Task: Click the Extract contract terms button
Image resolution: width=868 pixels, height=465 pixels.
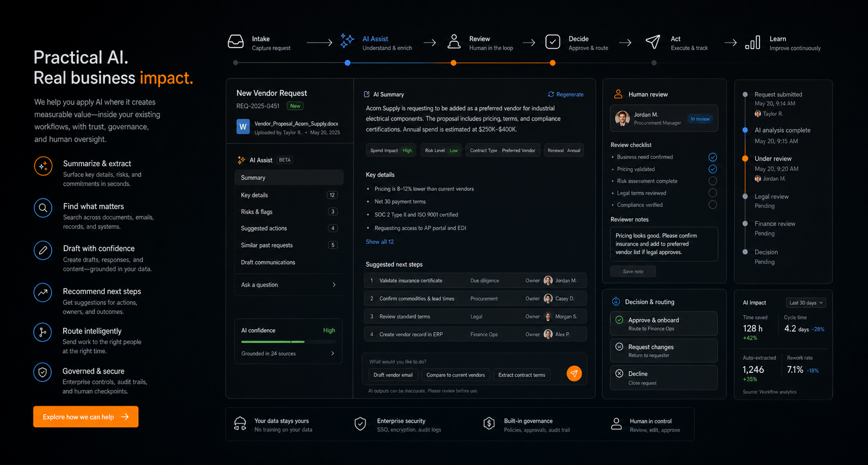Action: (x=521, y=375)
